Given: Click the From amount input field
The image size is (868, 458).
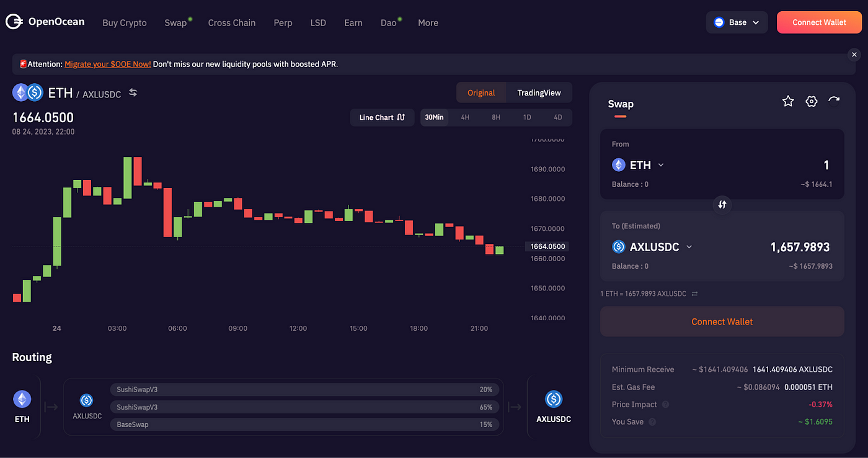Looking at the screenshot, I should pyautogui.click(x=826, y=164).
